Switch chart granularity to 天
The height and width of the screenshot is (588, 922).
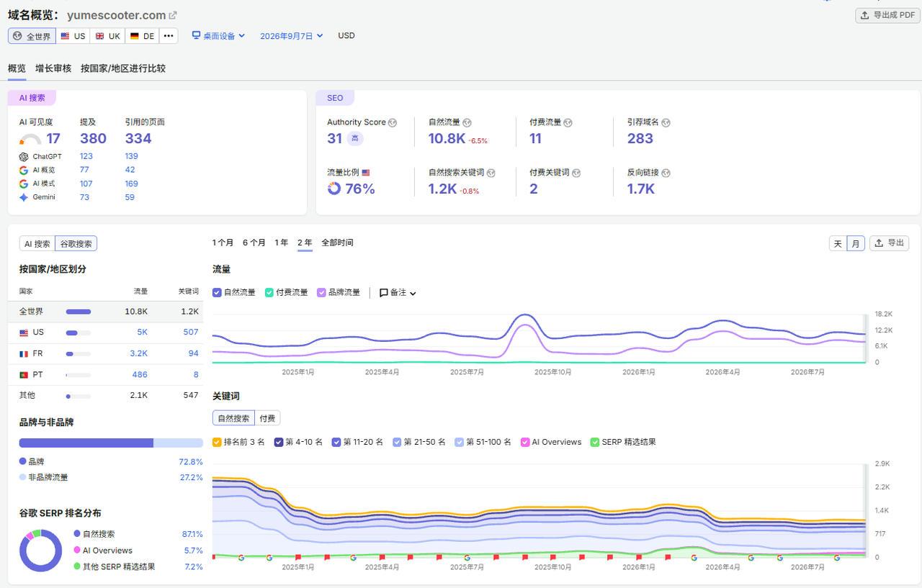(838, 243)
